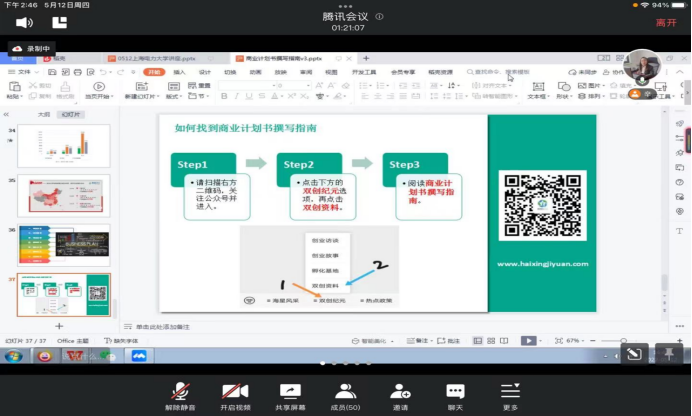The width and height of the screenshot is (692, 416).
Task: Tap the presenter video bubble
Action: click(642, 67)
